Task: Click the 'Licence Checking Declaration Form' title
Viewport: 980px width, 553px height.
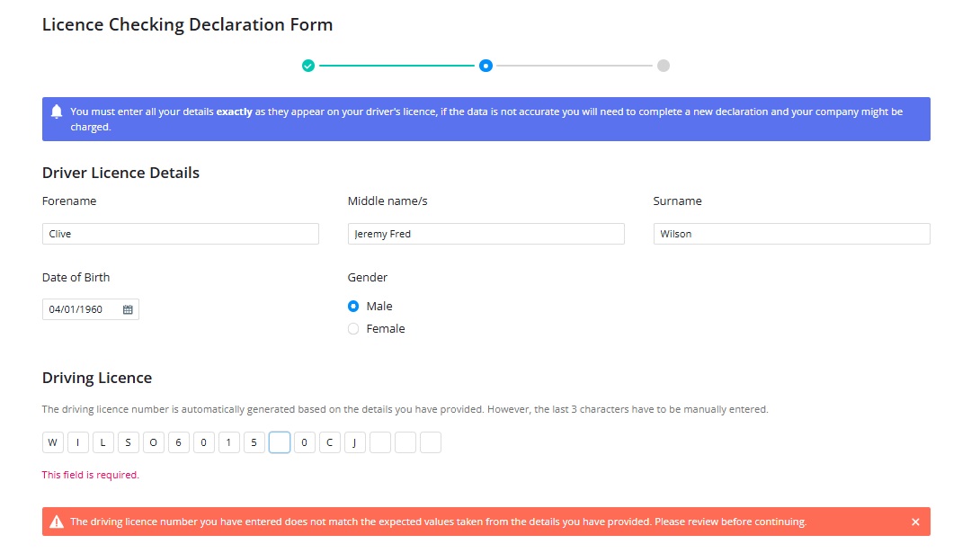Action: [188, 25]
